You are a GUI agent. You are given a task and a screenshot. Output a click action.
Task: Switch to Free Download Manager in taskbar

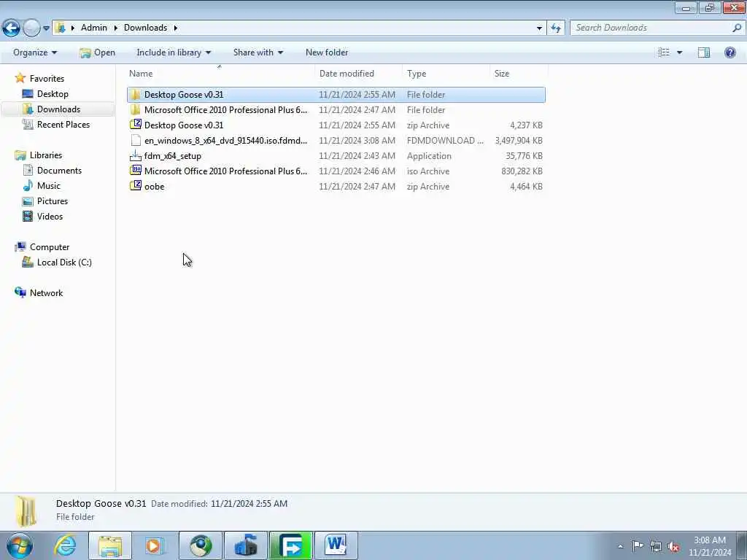[290, 545]
